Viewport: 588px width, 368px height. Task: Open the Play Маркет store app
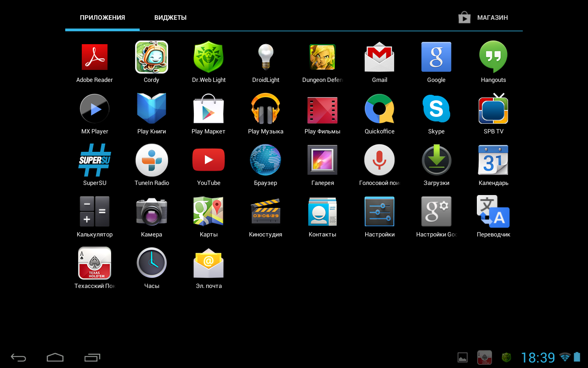point(209,109)
